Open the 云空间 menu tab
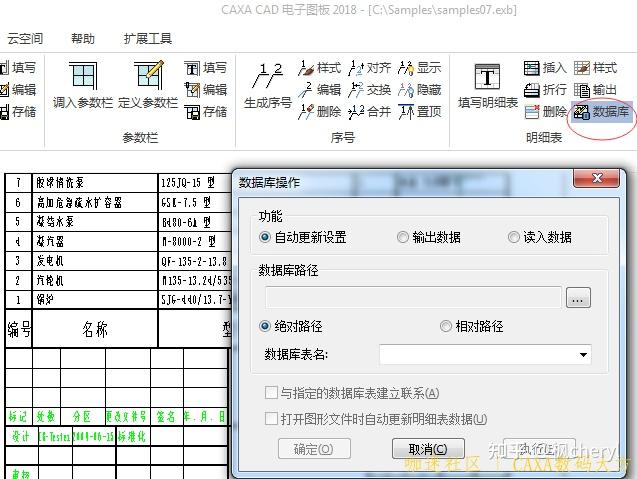This screenshot has height=479, width=637. (x=25, y=39)
